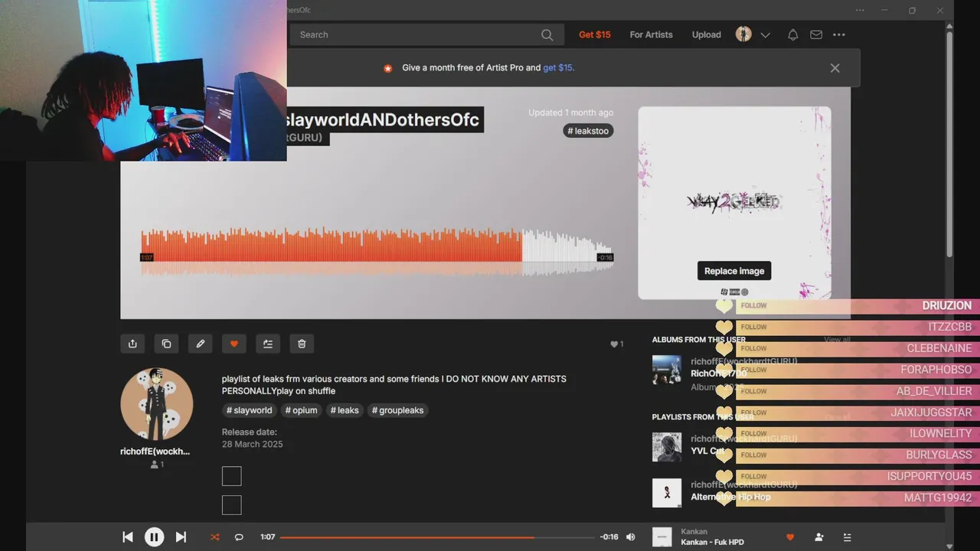Open the # opium tag
The image size is (980, 551).
coord(301,410)
